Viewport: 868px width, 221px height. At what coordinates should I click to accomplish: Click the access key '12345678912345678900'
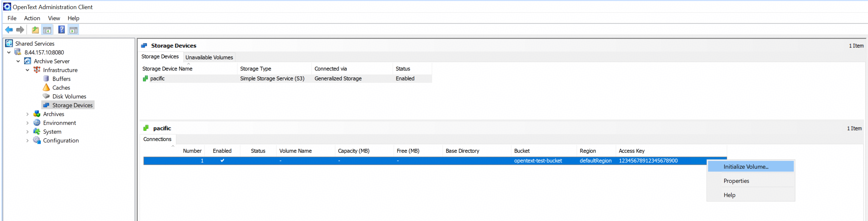pos(648,161)
